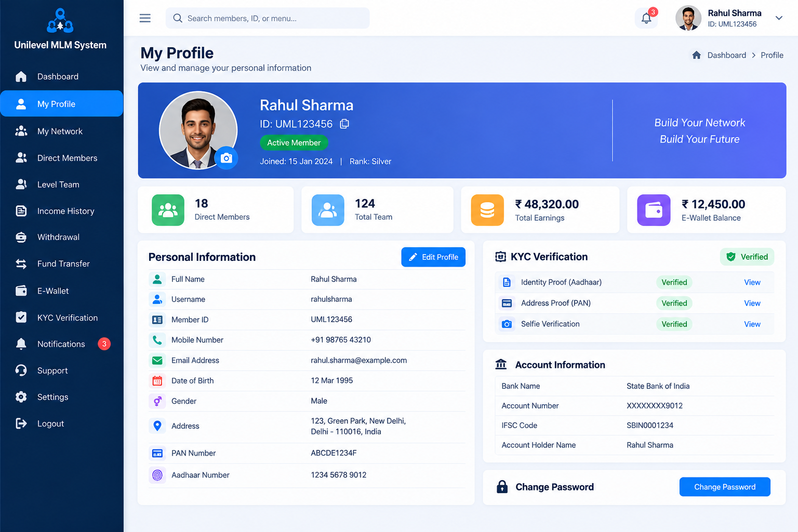The image size is (798, 532).
Task: Click Dashboard link in breadcrumb
Action: (726, 55)
